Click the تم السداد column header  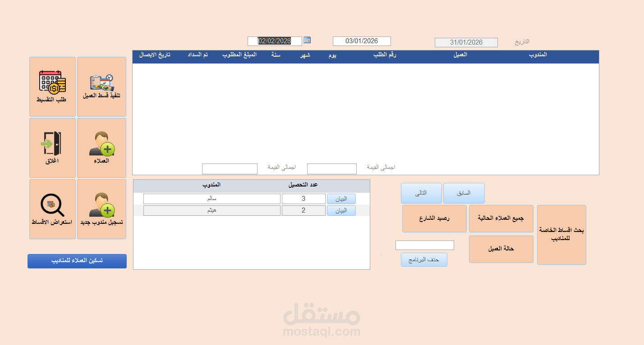pyautogui.click(x=198, y=54)
